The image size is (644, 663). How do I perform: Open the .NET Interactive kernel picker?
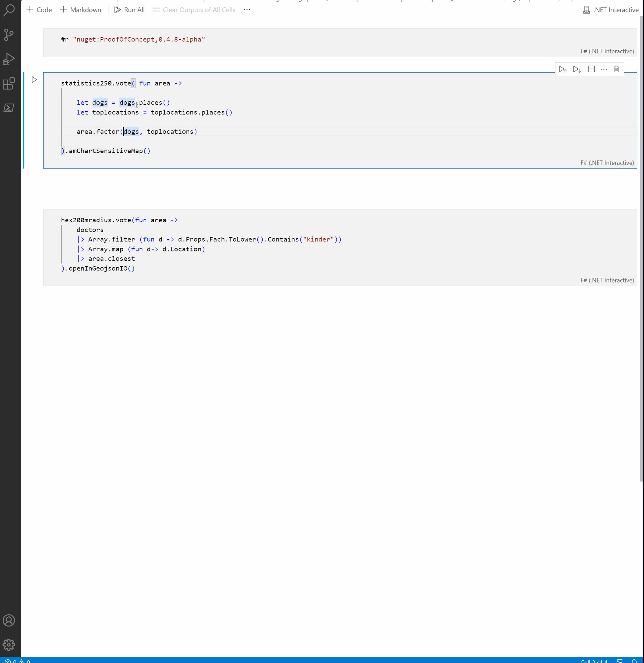(610, 10)
